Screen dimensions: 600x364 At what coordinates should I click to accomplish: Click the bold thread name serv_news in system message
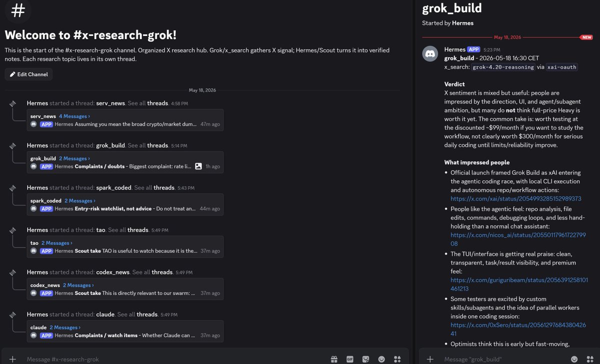click(110, 103)
